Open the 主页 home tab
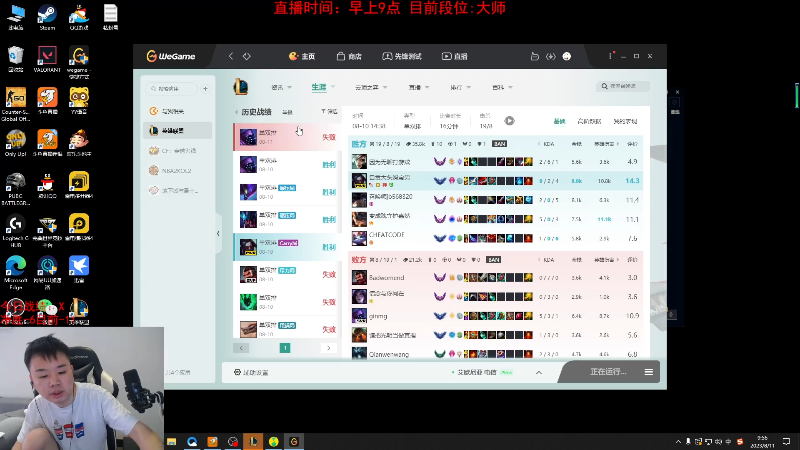The image size is (800, 450). click(302, 56)
